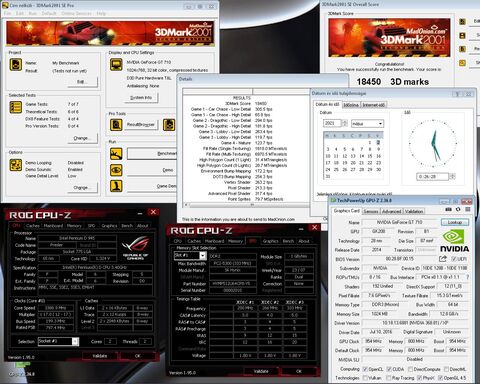Click the year spinner arrows in date/time window

(345, 123)
